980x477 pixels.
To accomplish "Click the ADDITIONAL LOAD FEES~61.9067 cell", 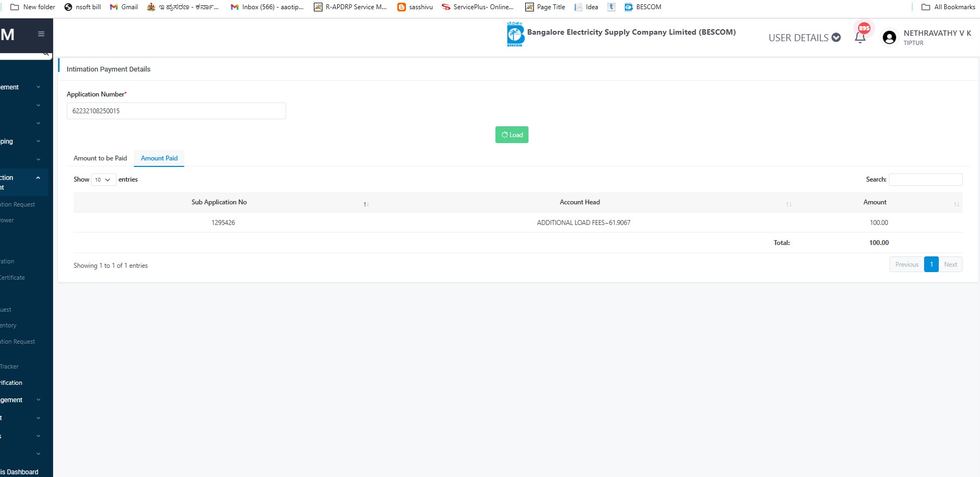I will [584, 223].
